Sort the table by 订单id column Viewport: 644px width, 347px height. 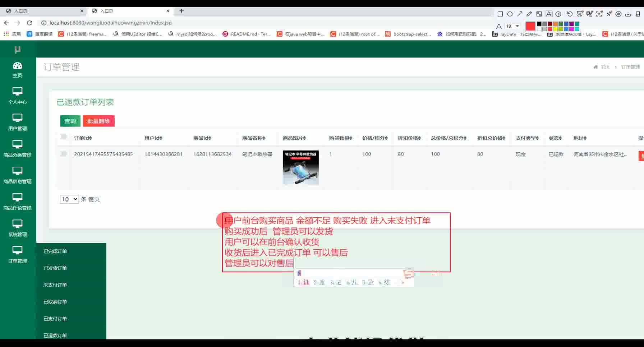pos(83,138)
